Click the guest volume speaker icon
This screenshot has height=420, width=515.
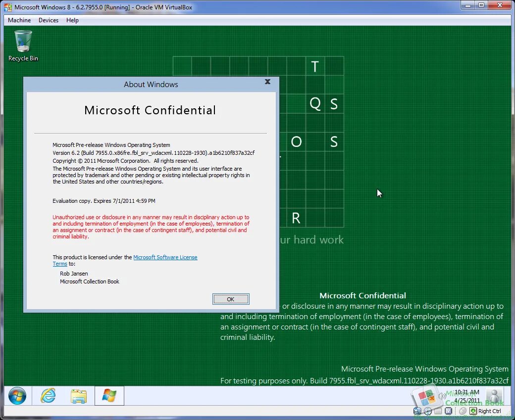(x=441, y=396)
